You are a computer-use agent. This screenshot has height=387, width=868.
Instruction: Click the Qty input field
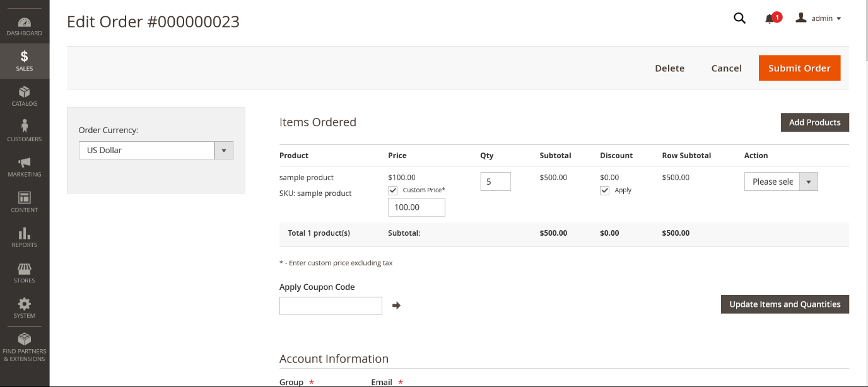pyautogui.click(x=495, y=182)
